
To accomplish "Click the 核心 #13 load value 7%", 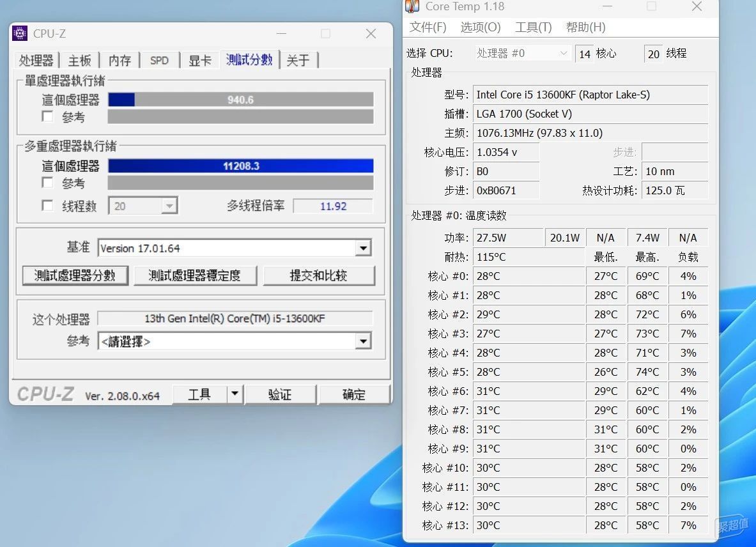I will coord(688,525).
